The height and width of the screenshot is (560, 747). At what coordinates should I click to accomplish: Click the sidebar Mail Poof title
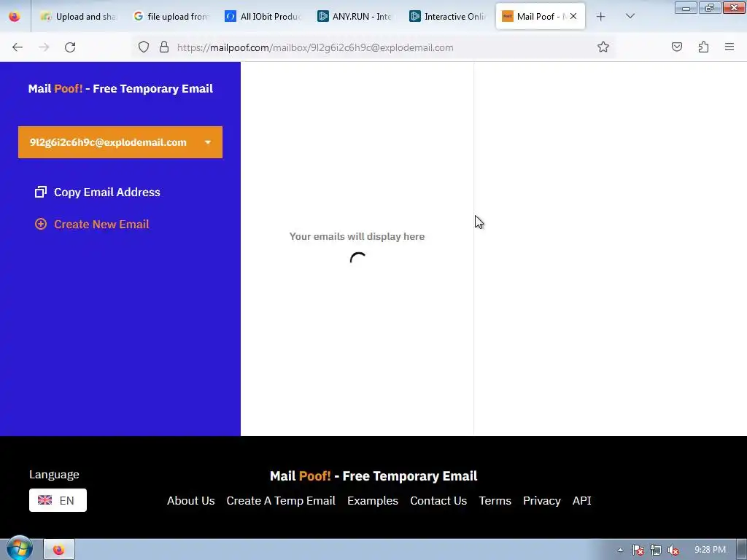120,88
